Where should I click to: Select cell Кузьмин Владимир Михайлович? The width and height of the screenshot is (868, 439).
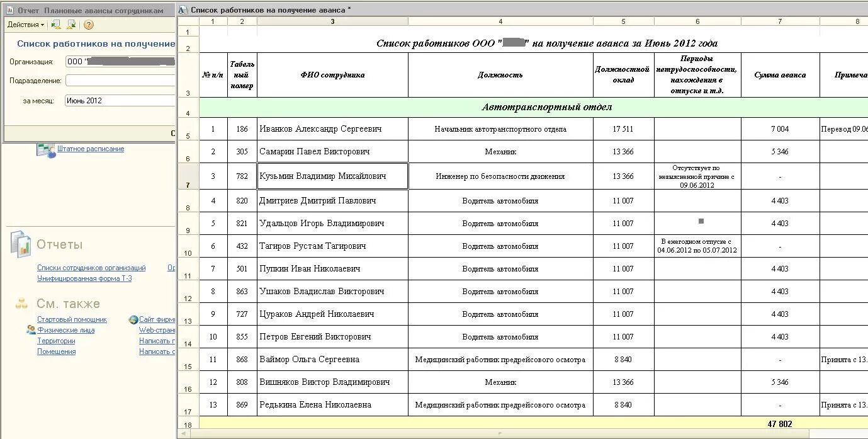tap(332, 176)
